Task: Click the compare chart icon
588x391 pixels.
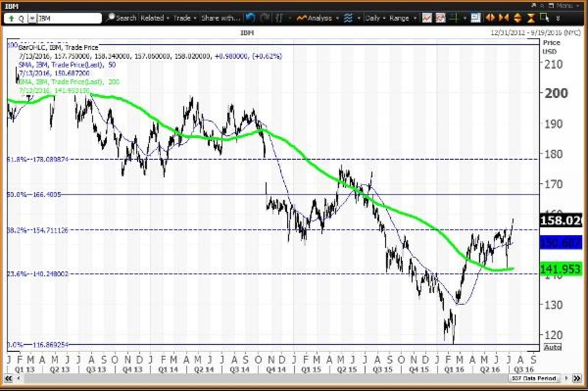Action: (x=441, y=18)
